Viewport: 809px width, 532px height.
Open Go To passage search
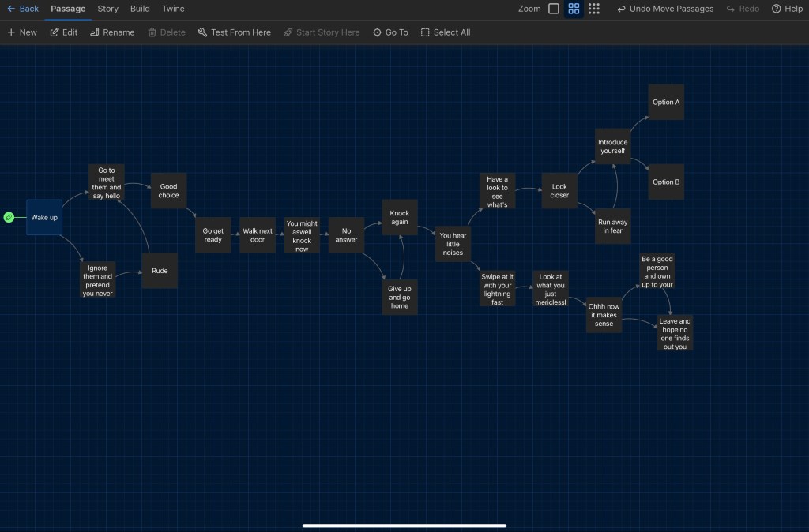[390, 32]
